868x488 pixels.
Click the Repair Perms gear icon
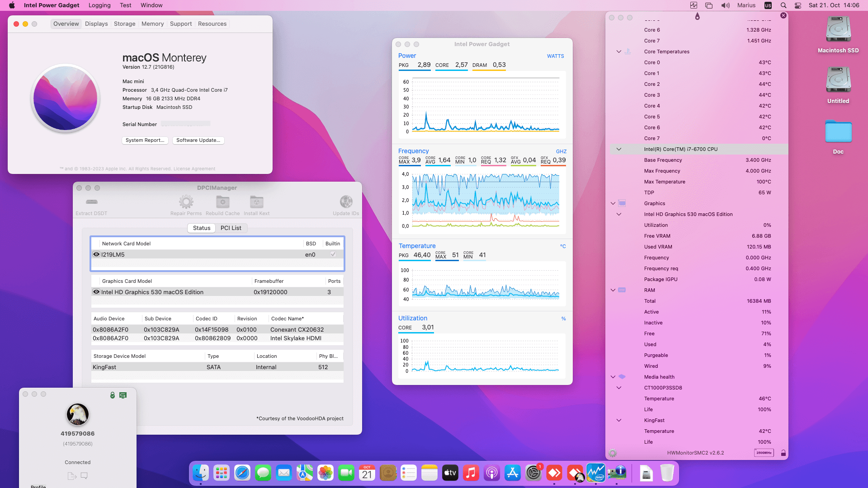pyautogui.click(x=186, y=202)
